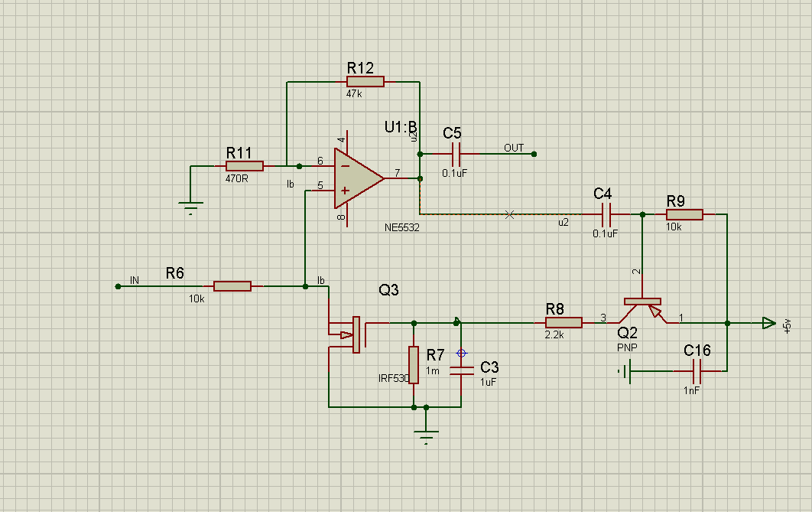Click the U1:B reference label
Image resolution: width=812 pixels, height=512 pixels.
point(401,128)
